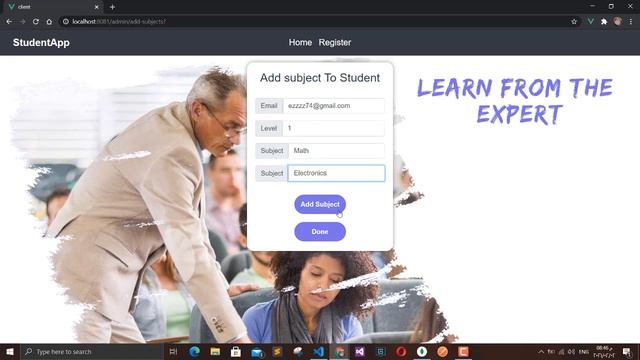The image size is (640, 360).
Task: Open the notification center icon
Action: click(x=627, y=351)
